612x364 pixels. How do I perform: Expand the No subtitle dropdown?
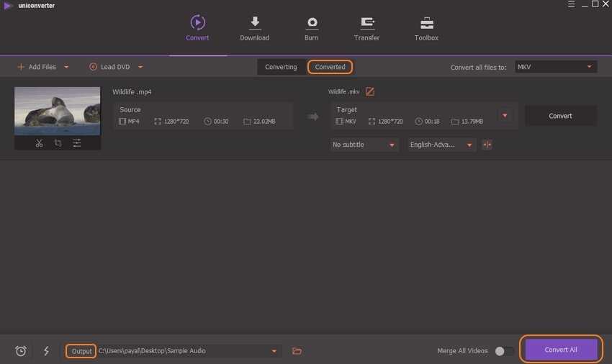[x=364, y=145]
